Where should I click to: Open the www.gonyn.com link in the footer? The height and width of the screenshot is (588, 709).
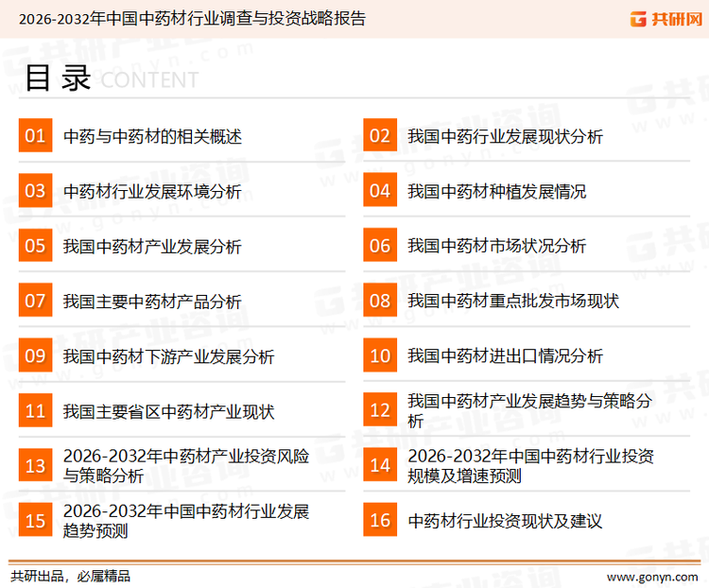coord(652,577)
